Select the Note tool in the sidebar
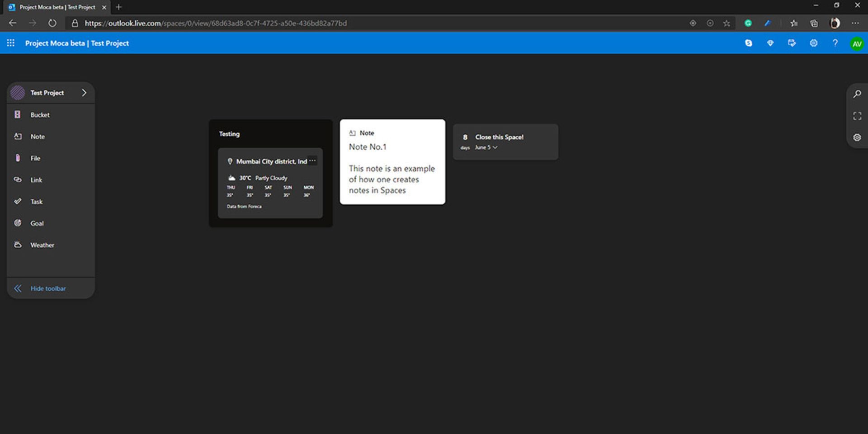This screenshot has height=434, width=868. (38, 136)
